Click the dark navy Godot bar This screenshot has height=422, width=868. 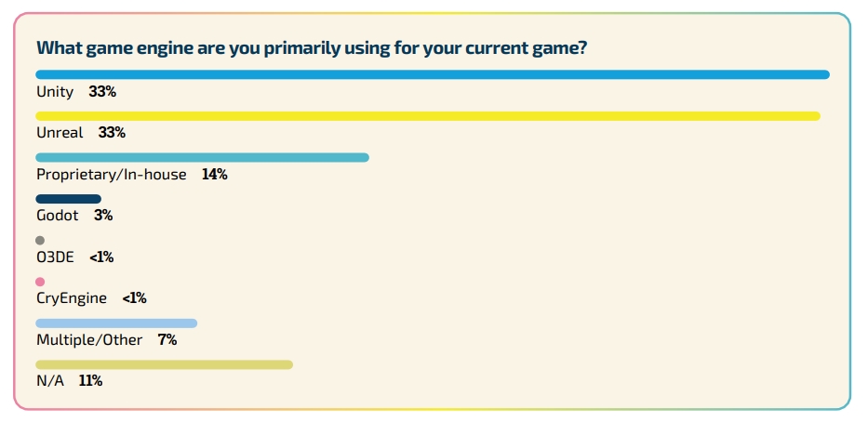point(68,199)
